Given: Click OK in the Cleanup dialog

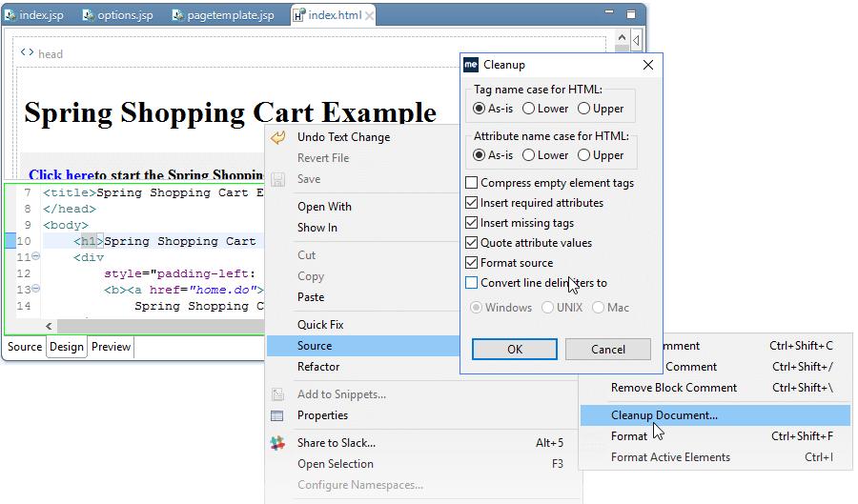Looking at the screenshot, I should 515,350.
